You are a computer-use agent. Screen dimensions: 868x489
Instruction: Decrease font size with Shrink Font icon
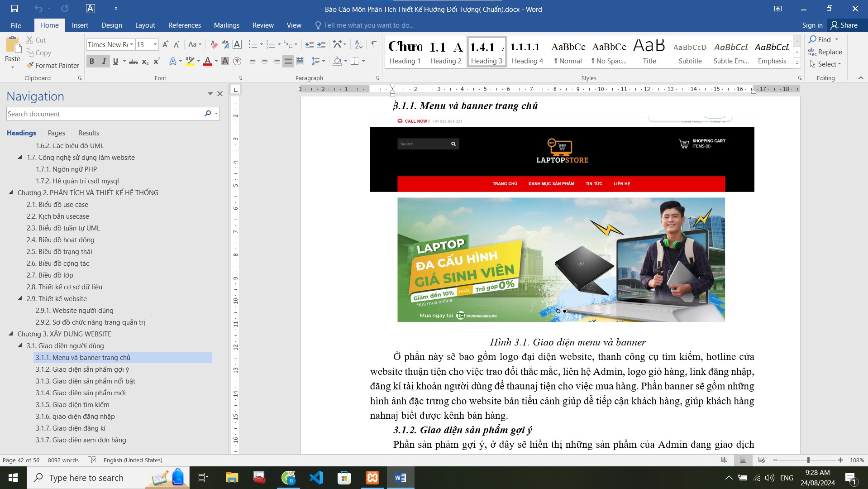pos(176,44)
